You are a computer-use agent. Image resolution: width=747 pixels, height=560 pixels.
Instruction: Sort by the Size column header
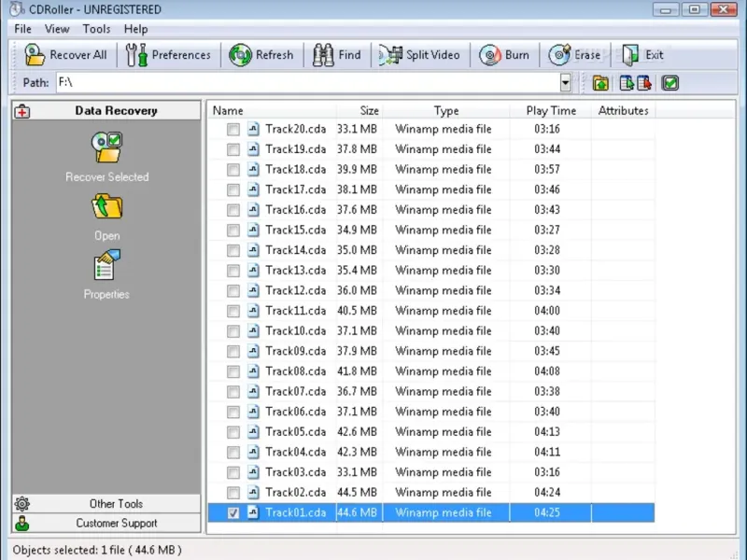click(359, 110)
